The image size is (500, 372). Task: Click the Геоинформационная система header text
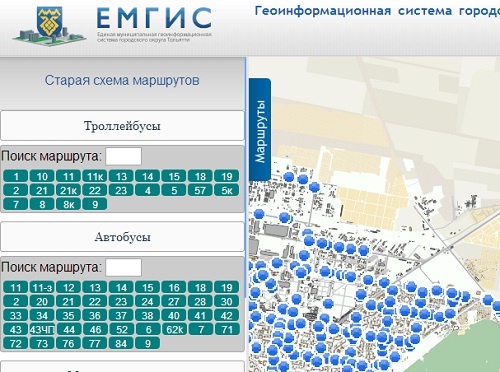377,11
